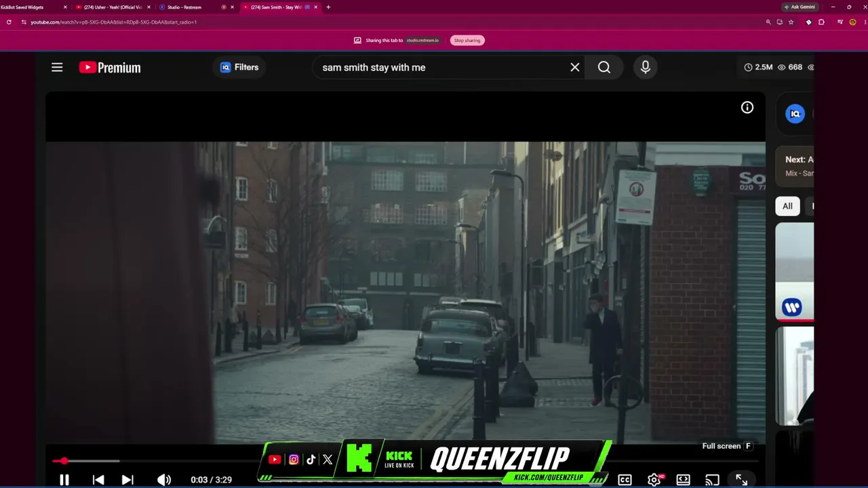Show the video info card icon
Viewport: 868px width, 488px height.
[x=747, y=107]
